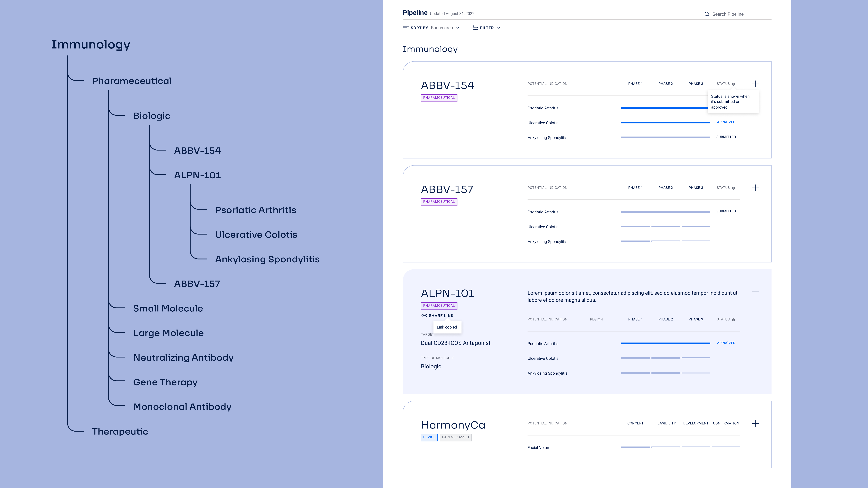
Task: Click Submitted status in ABBV-154 card
Action: click(726, 137)
